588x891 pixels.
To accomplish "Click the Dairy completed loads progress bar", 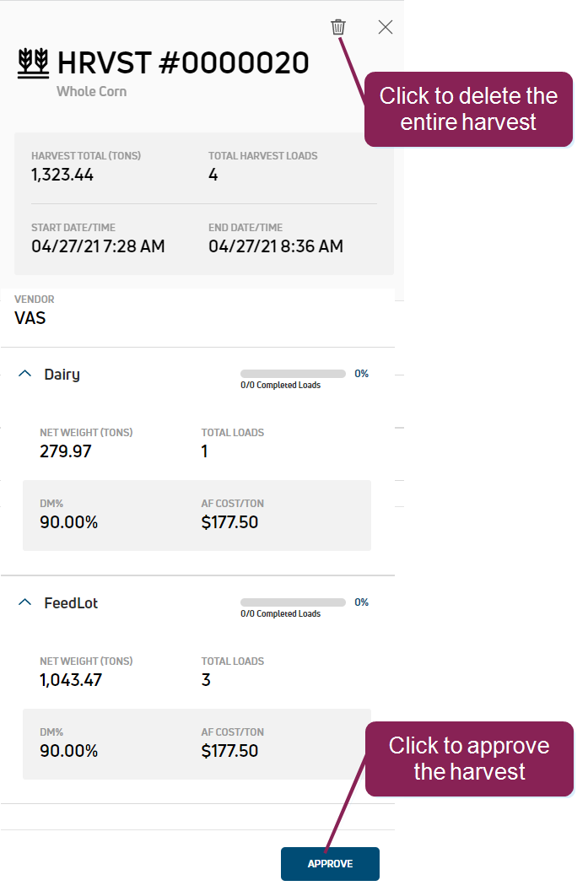I will [293, 374].
